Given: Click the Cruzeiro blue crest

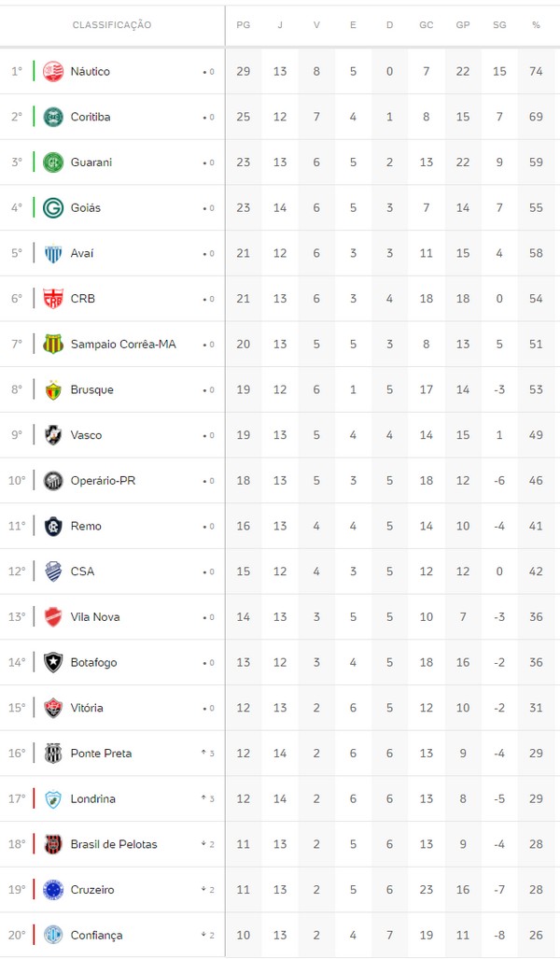Looking at the screenshot, I should click(52, 890).
